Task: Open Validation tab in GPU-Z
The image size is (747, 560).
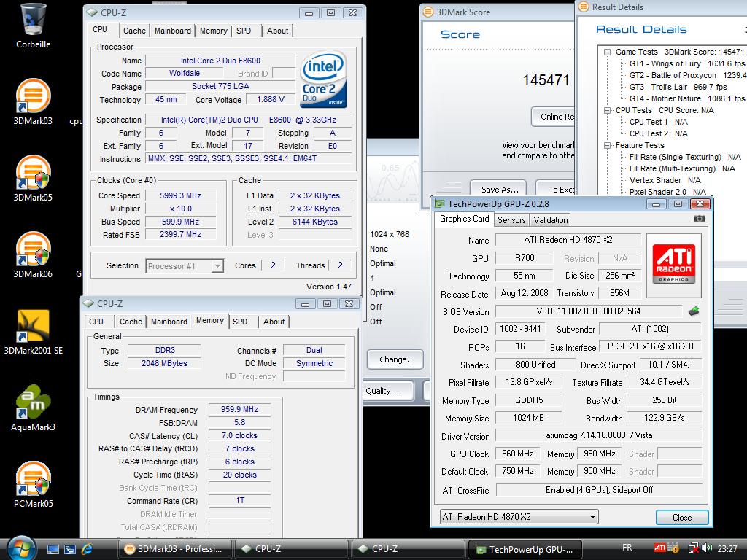Action: pos(551,220)
